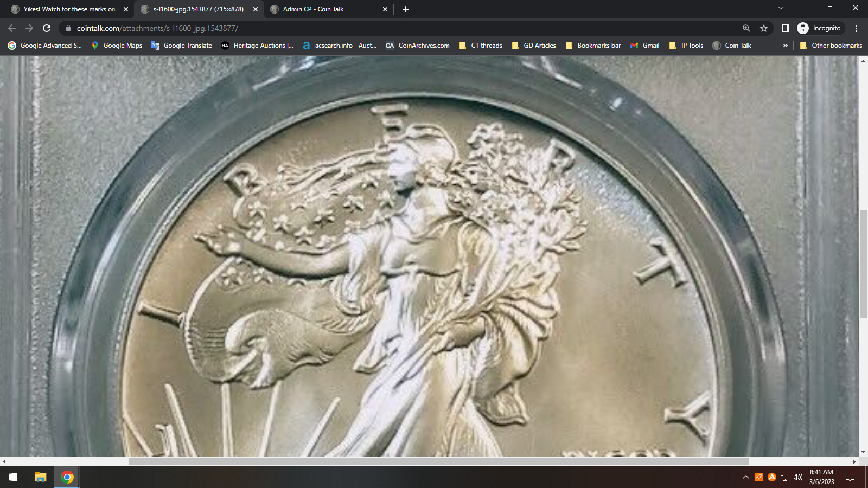Open the zoom magnifier in address bar
The height and width of the screenshot is (488, 868).
746,28
